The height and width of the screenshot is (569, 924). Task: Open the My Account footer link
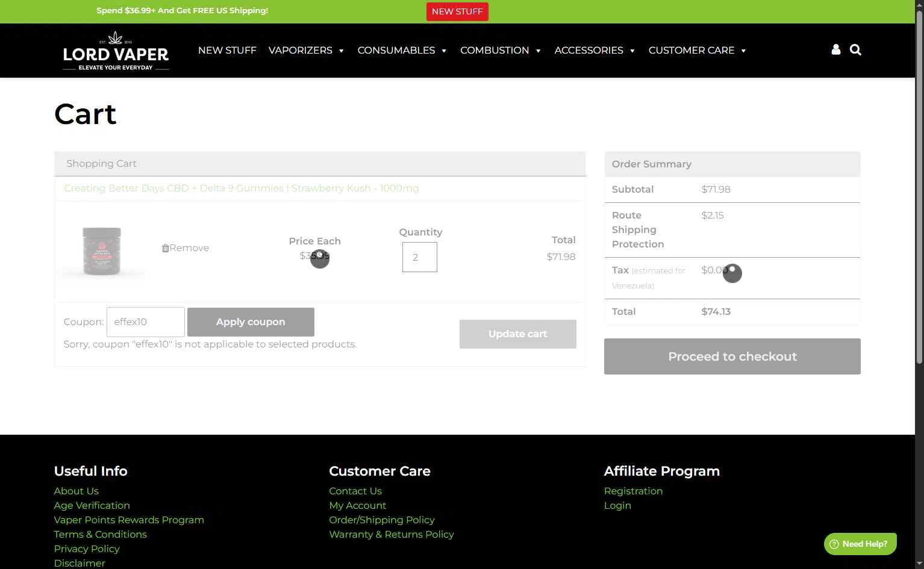point(358,505)
